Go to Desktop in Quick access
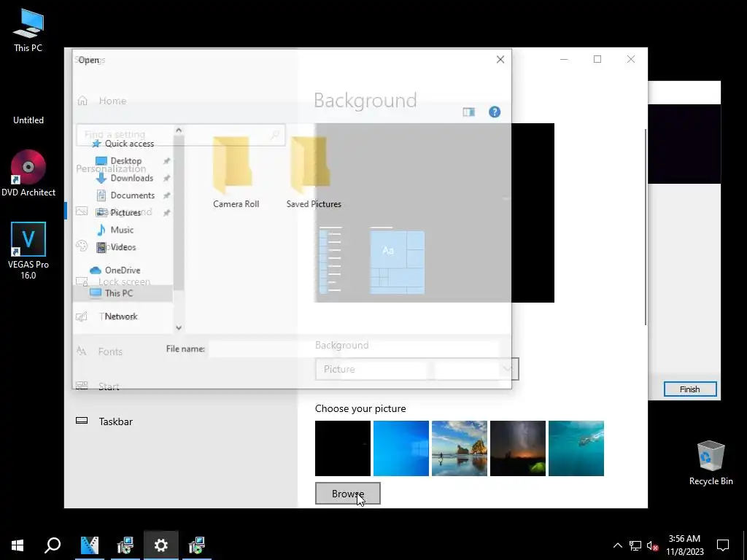Image resolution: width=747 pixels, height=560 pixels. pyautogui.click(x=119, y=161)
